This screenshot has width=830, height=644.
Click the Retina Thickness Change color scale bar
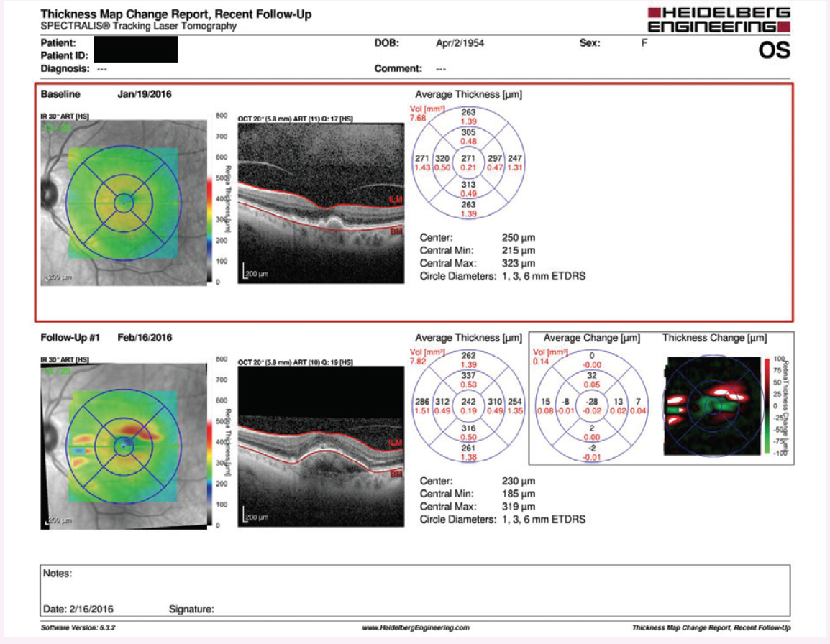[769, 405]
